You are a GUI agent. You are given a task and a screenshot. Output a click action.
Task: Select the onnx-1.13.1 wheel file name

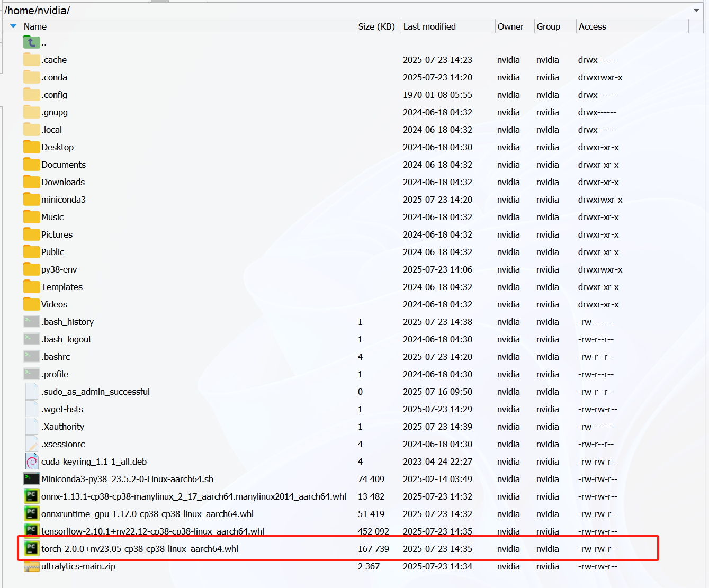[x=193, y=496]
